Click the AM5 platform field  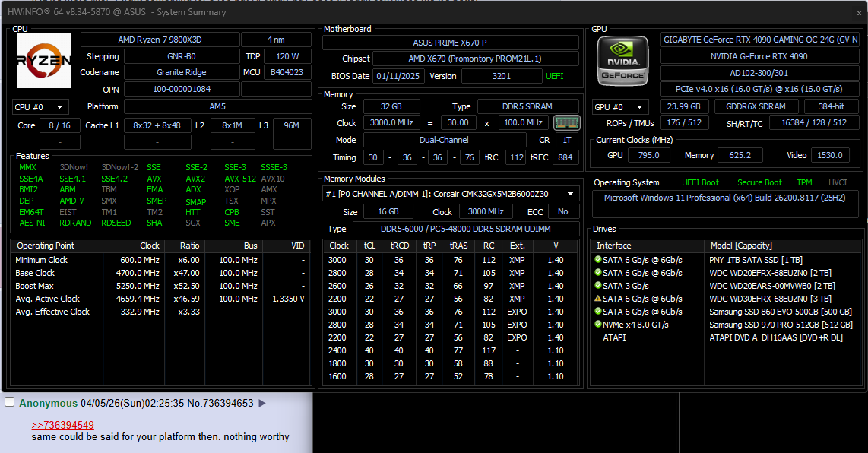217,106
